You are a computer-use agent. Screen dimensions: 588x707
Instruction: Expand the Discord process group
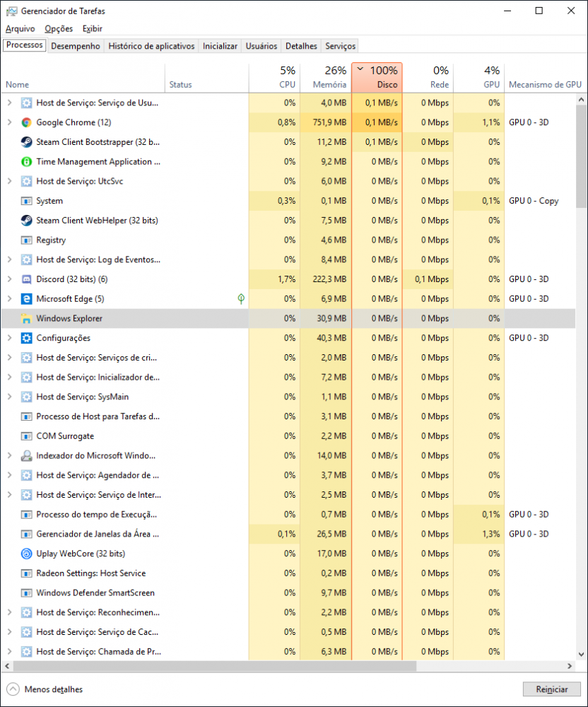pos(9,279)
